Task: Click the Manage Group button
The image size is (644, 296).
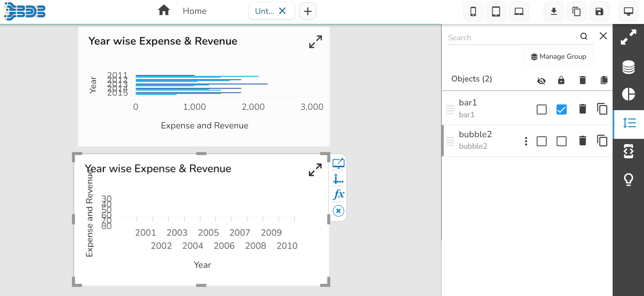Action: click(558, 57)
